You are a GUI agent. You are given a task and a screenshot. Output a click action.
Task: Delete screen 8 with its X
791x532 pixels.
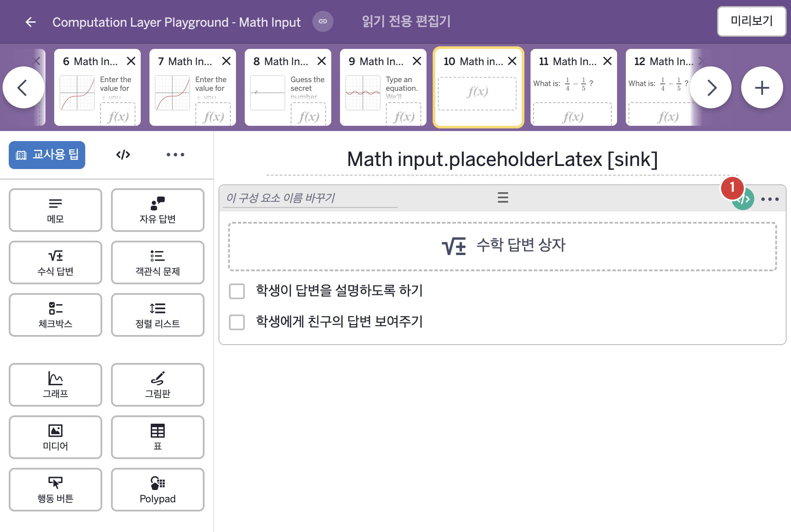[x=322, y=61]
